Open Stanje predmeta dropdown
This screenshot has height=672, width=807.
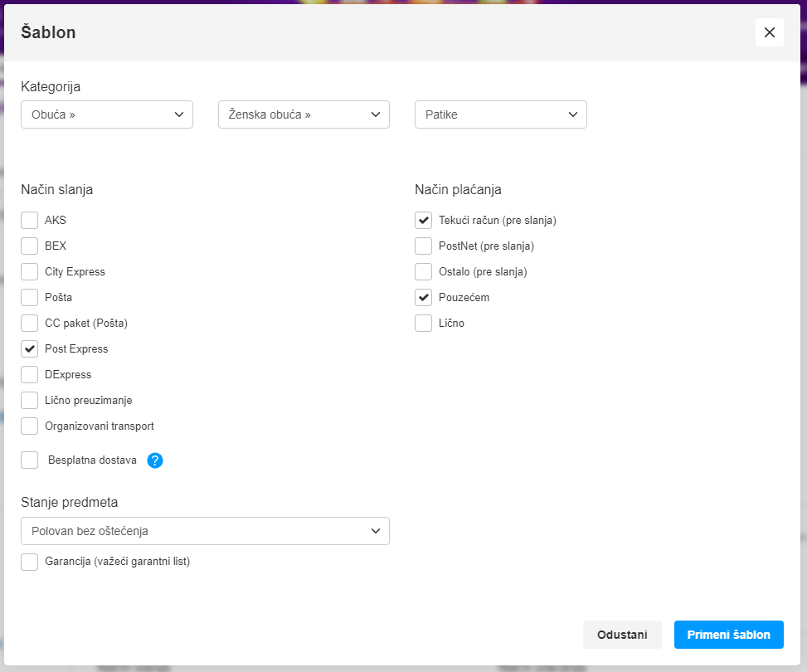pyautogui.click(x=206, y=531)
